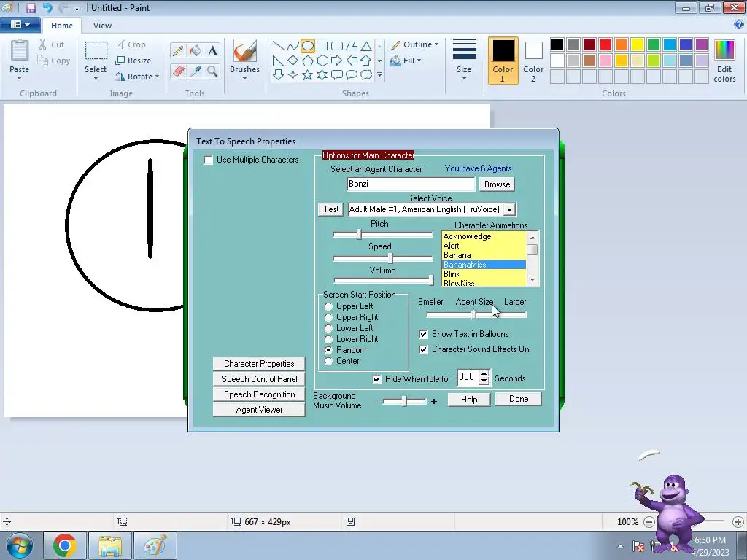The image size is (747, 560).
Task: Open Customize Quick Access Toolbar arrow
Action: tap(77, 8)
